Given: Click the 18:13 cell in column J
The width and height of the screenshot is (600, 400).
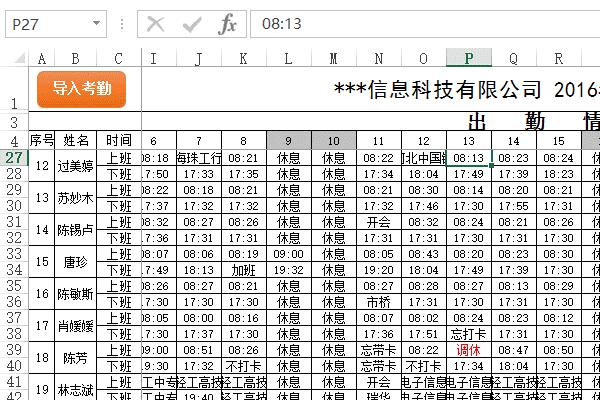Looking at the screenshot, I should click(199, 270).
